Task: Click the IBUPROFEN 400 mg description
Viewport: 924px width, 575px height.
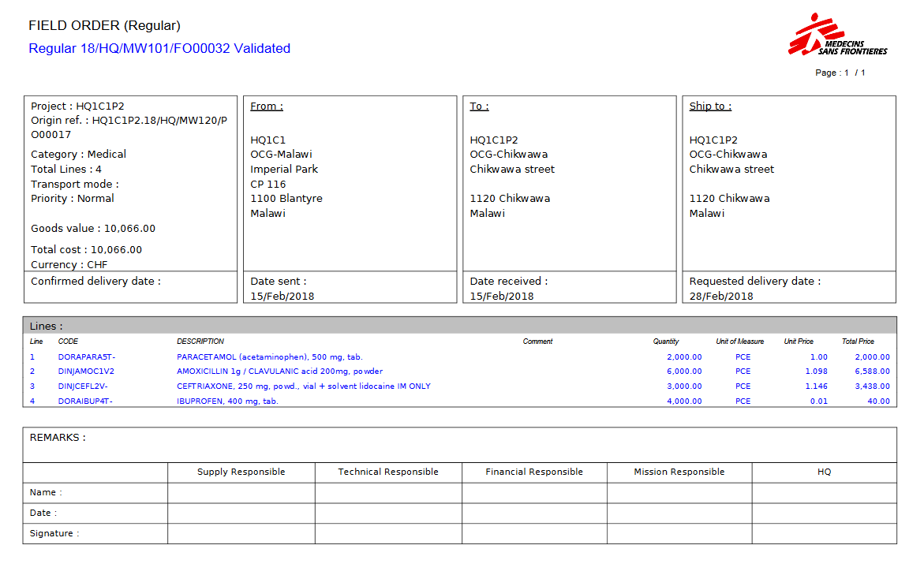Action: point(227,401)
